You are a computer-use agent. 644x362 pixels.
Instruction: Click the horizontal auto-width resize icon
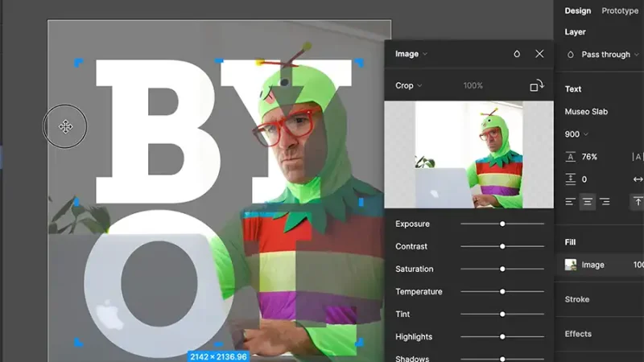pos(638,179)
